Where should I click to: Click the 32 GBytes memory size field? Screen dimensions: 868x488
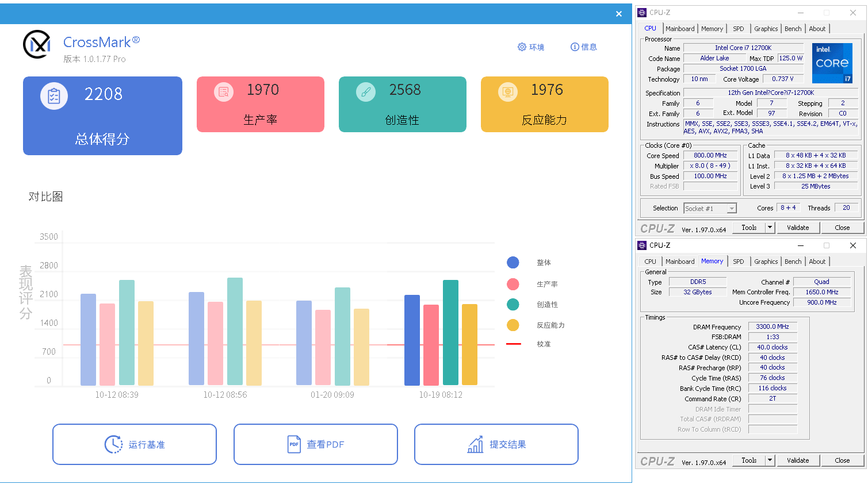[x=698, y=292]
